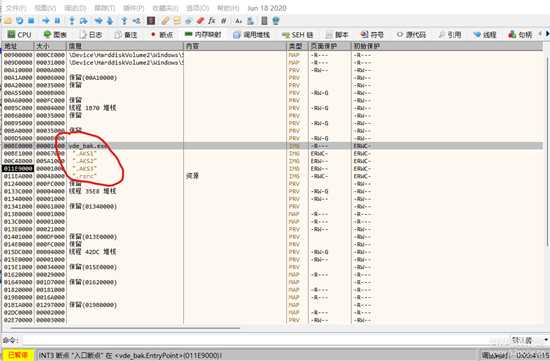This screenshot has width=550, height=361.
Task: Open Scylla from the dark square icon
Action: point(151,21)
